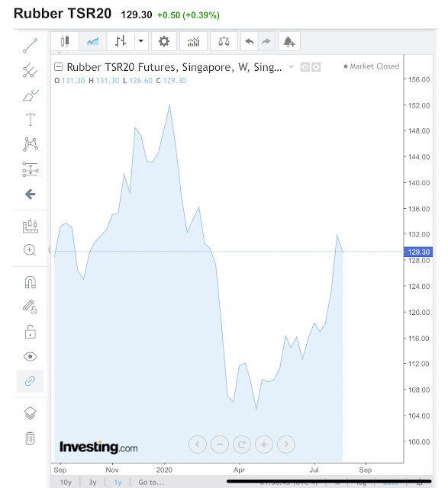Image resolution: width=448 pixels, height=488 pixels.
Task: Click the Investing.com logo
Action: (98, 447)
